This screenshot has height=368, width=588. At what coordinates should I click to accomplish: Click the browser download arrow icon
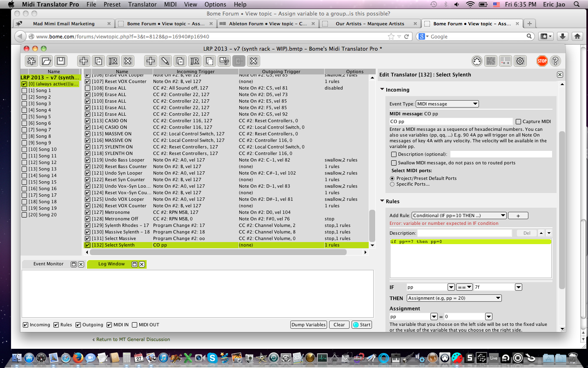pos(562,36)
